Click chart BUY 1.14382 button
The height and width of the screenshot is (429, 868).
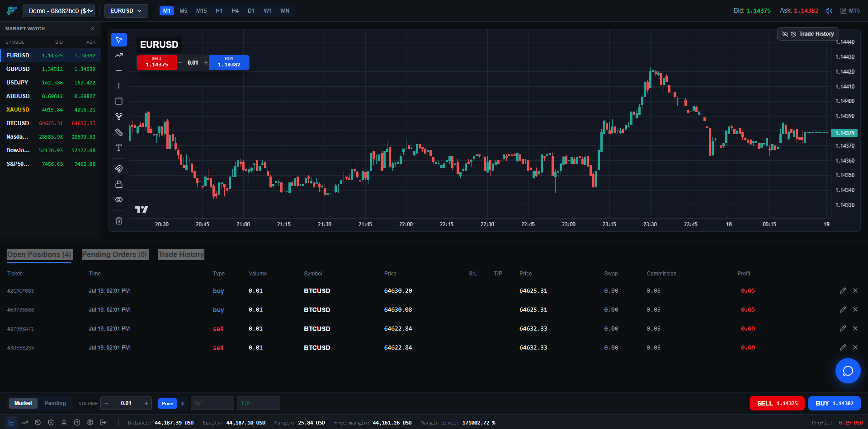[229, 62]
